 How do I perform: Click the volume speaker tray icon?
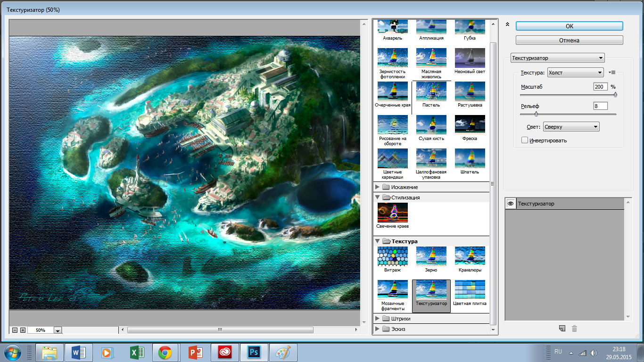(x=593, y=353)
